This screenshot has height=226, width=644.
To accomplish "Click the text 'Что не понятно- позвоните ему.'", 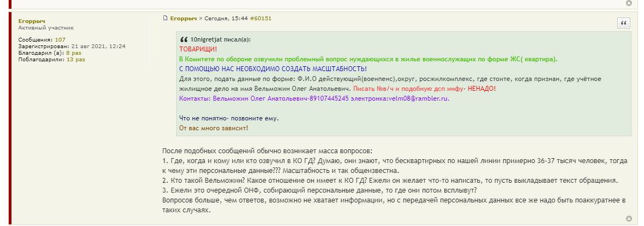I will pos(229,118).
